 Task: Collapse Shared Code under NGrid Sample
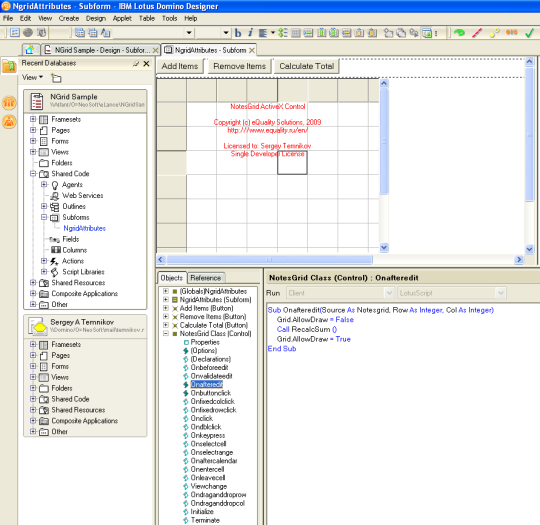pos(33,174)
